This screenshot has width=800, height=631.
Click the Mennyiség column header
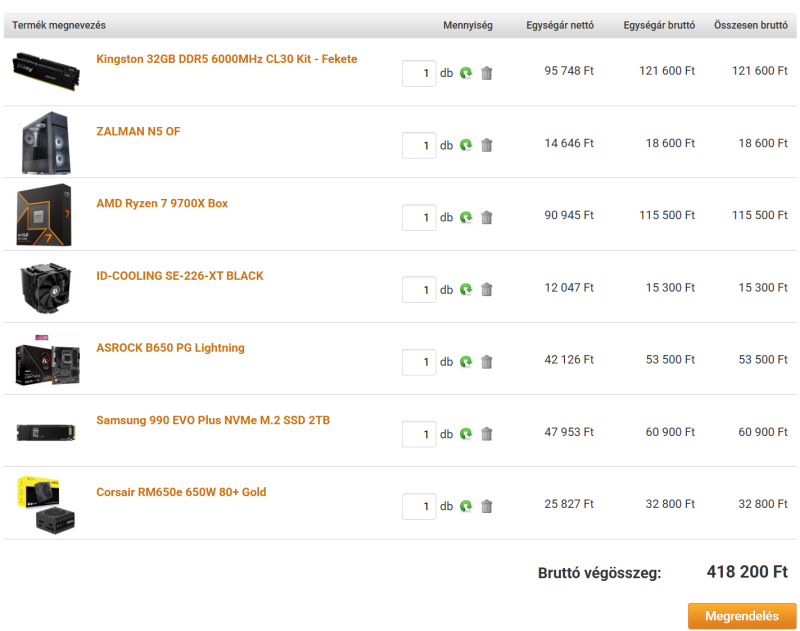(x=468, y=26)
